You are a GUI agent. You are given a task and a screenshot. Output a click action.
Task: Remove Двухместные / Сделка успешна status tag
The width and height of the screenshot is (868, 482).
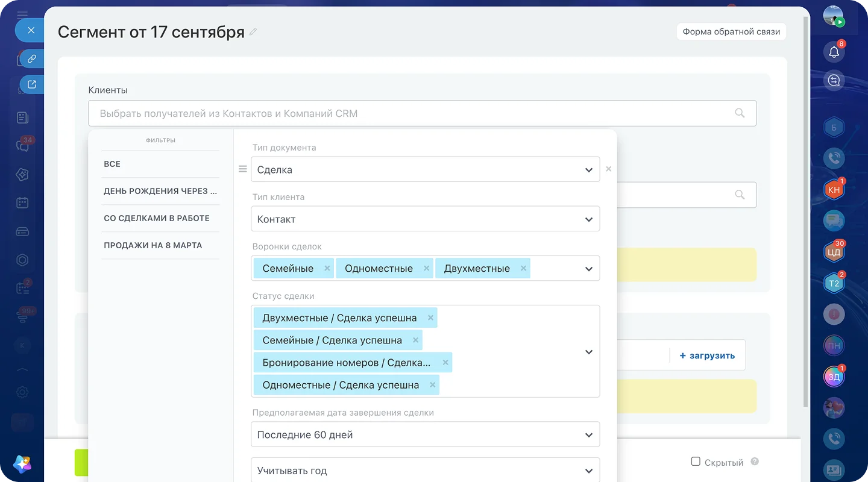430,318
